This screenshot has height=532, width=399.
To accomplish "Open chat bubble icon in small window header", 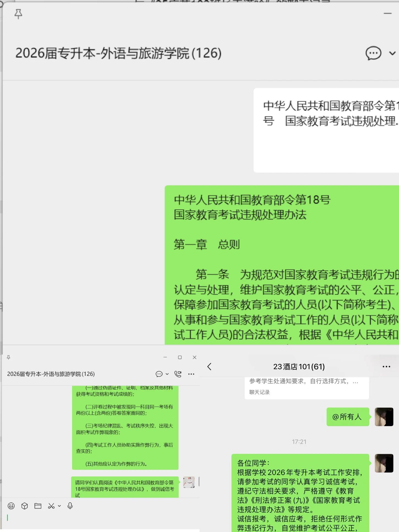I will pos(159,374).
